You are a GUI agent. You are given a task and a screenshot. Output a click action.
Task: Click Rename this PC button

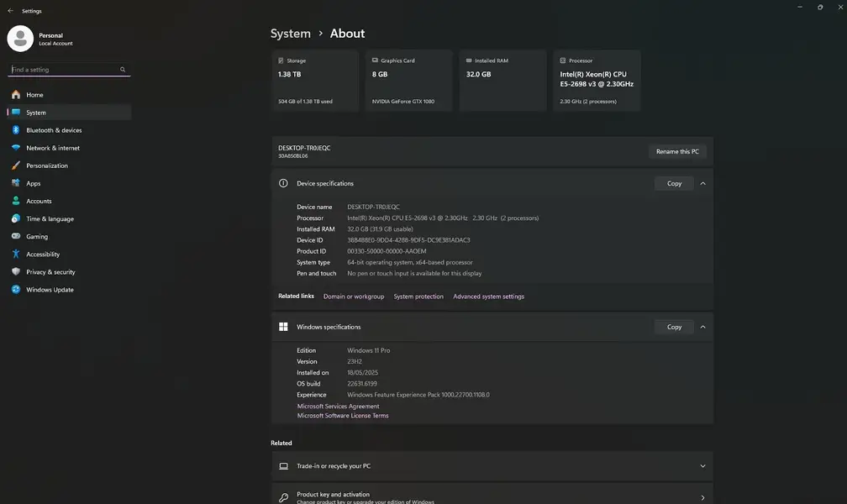click(677, 151)
